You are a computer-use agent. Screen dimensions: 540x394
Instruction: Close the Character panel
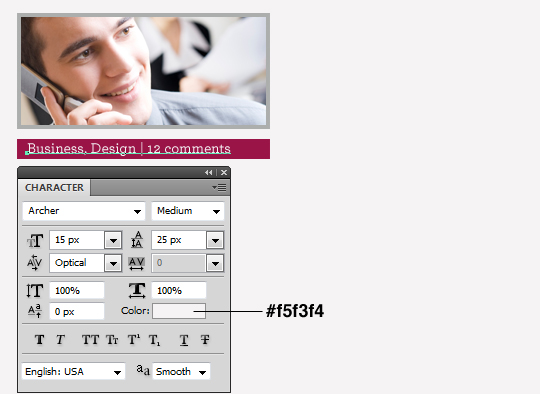point(224,173)
